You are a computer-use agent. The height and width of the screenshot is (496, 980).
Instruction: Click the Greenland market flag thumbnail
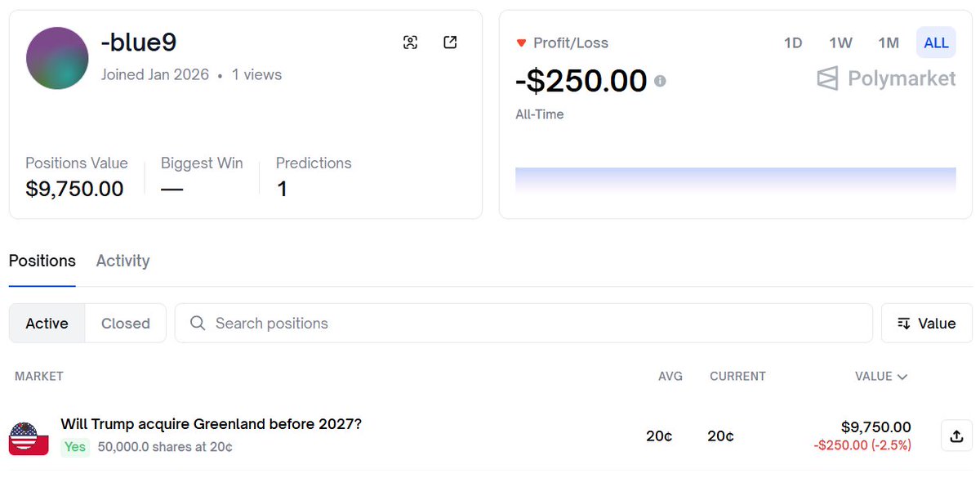point(29,438)
